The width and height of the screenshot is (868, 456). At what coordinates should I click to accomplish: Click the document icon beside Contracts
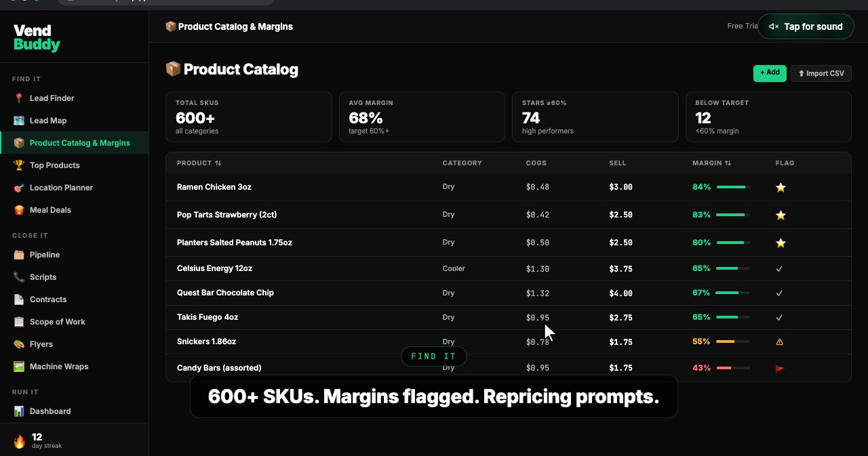pos(19,299)
